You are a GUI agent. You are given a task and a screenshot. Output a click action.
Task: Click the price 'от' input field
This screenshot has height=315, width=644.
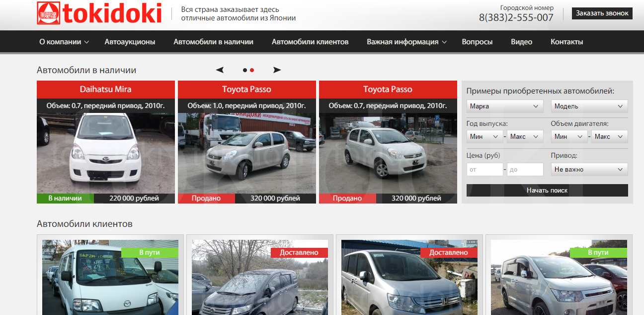[x=485, y=169]
